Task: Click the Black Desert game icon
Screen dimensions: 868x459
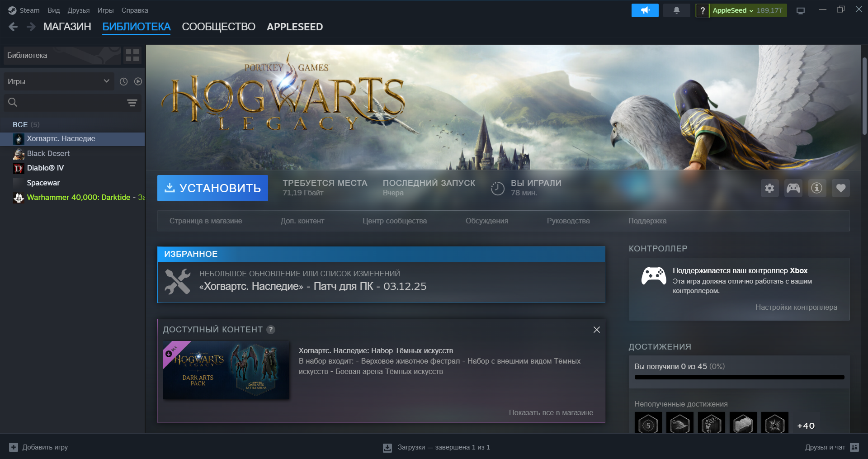Action: tap(19, 154)
